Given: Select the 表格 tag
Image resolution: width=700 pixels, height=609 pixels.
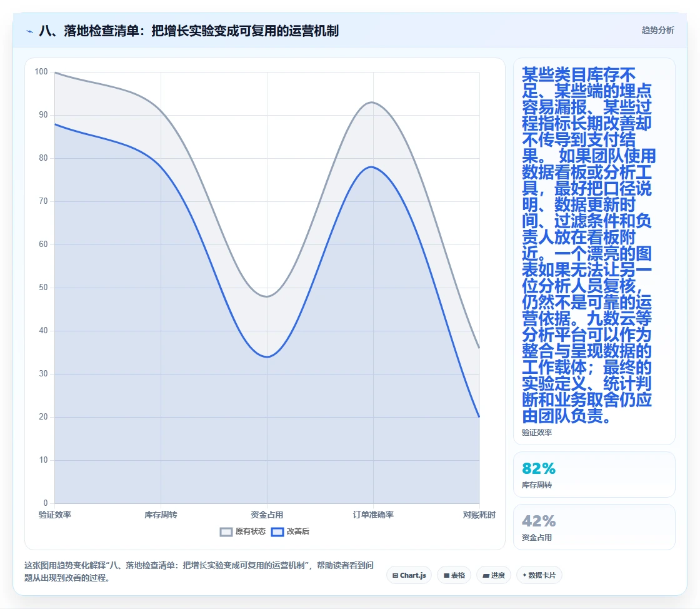Looking at the screenshot, I should [x=454, y=575].
